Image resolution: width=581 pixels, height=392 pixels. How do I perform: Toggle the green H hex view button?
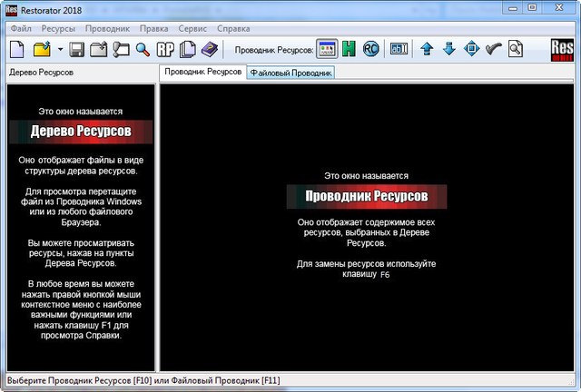click(349, 49)
